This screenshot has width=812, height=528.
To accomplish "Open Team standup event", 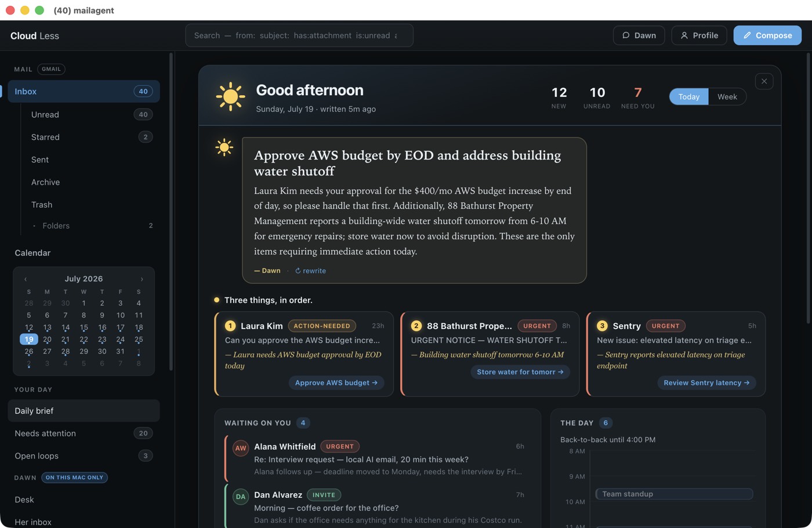I will pos(674,494).
